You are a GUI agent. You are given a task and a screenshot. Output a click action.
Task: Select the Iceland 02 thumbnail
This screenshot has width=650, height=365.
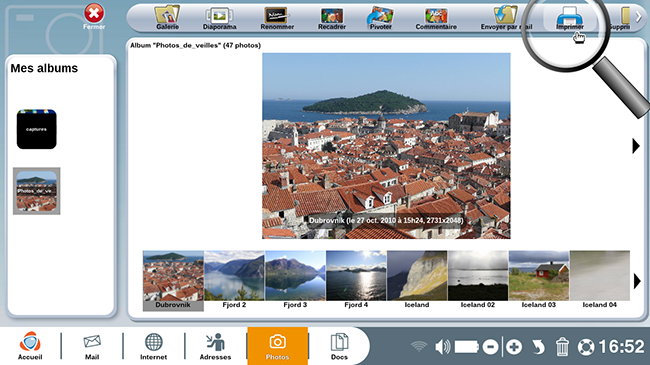478,280
